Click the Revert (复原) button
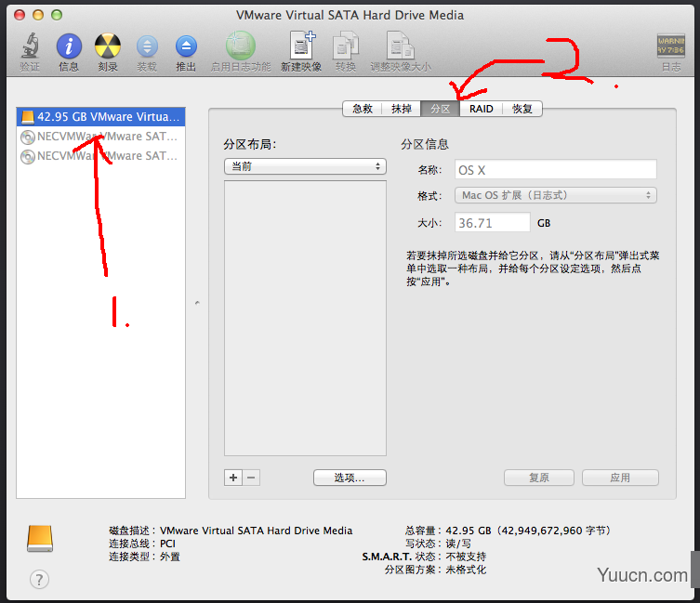 [x=539, y=478]
